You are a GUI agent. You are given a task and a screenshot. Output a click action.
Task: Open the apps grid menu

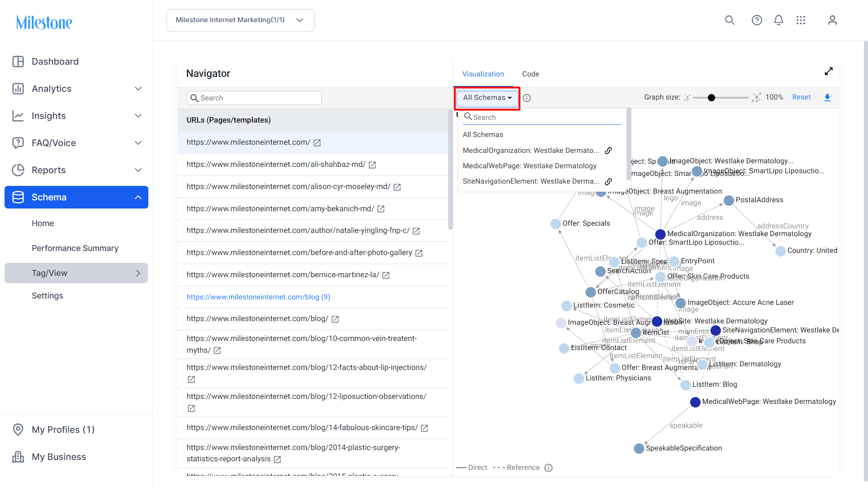click(801, 20)
